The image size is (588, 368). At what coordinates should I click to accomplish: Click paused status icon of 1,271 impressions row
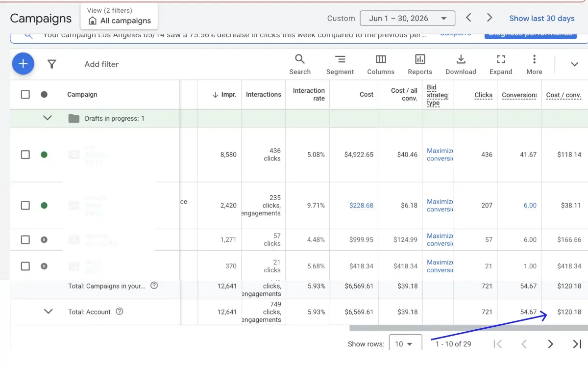coord(44,240)
